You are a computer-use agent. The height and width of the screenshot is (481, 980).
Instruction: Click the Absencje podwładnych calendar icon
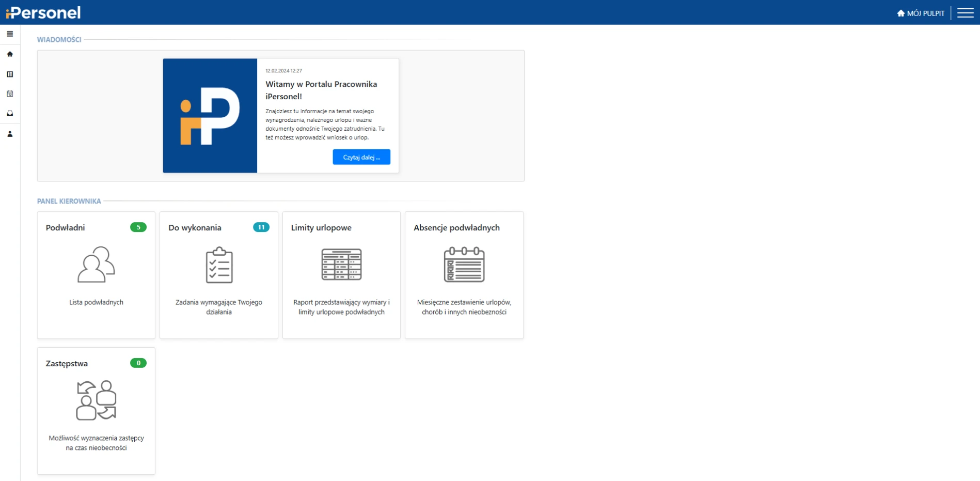point(464,265)
